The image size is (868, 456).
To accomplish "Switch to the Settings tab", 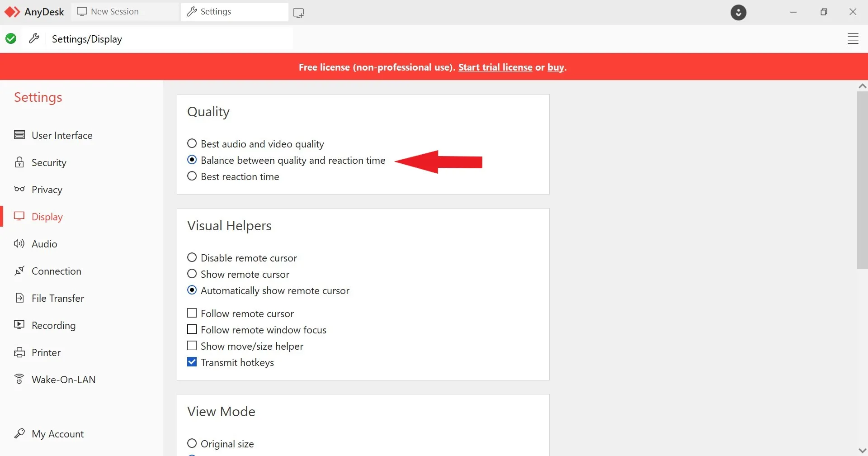I will 234,12.
